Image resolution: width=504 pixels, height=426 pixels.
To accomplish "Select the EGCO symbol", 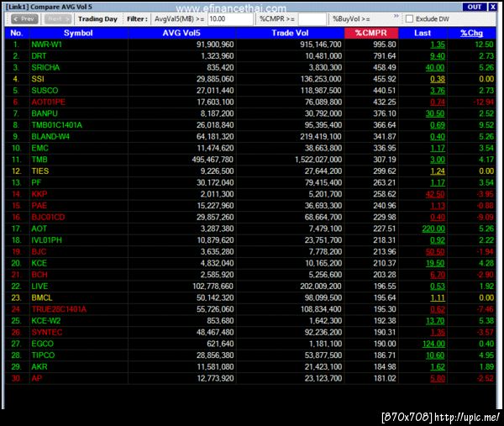I will pyautogui.click(x=43, y=344).
